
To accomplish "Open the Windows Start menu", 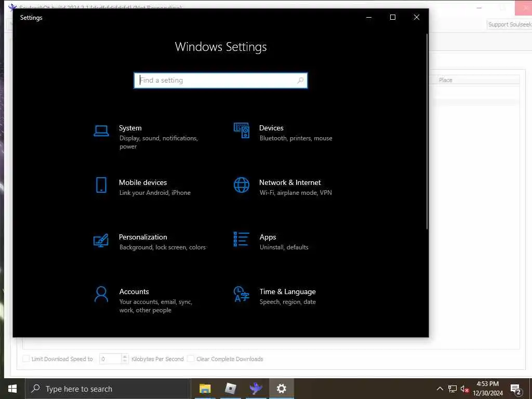I will click(12, 389).
